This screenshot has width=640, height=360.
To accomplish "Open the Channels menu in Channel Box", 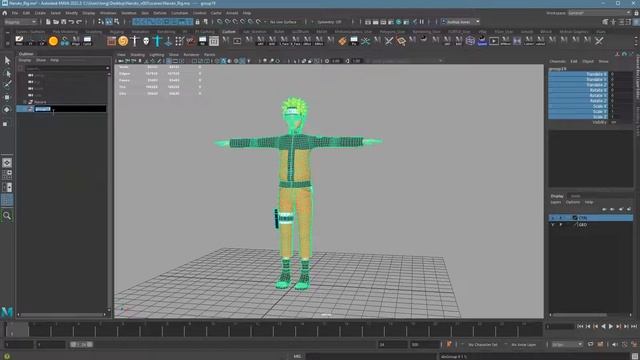I will pos(557,61).
